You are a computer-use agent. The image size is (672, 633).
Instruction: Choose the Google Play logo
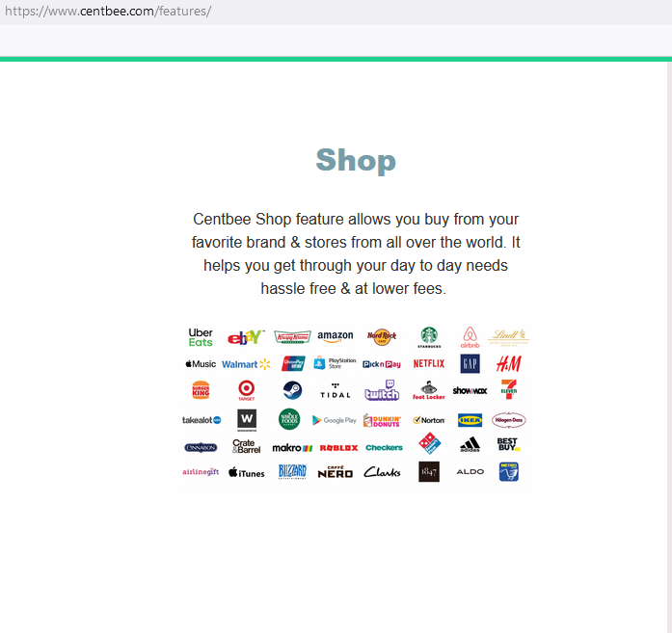point(335,421)
